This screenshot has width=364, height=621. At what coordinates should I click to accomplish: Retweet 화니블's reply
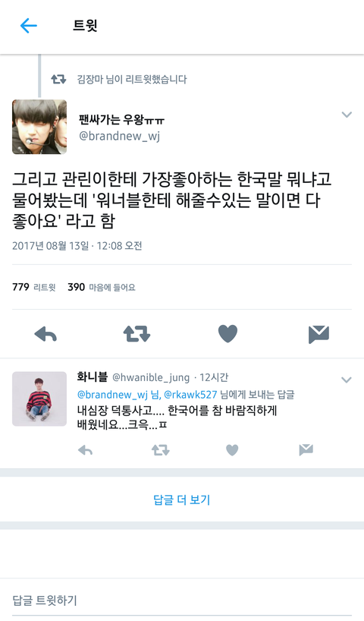(x=161, y=450)
